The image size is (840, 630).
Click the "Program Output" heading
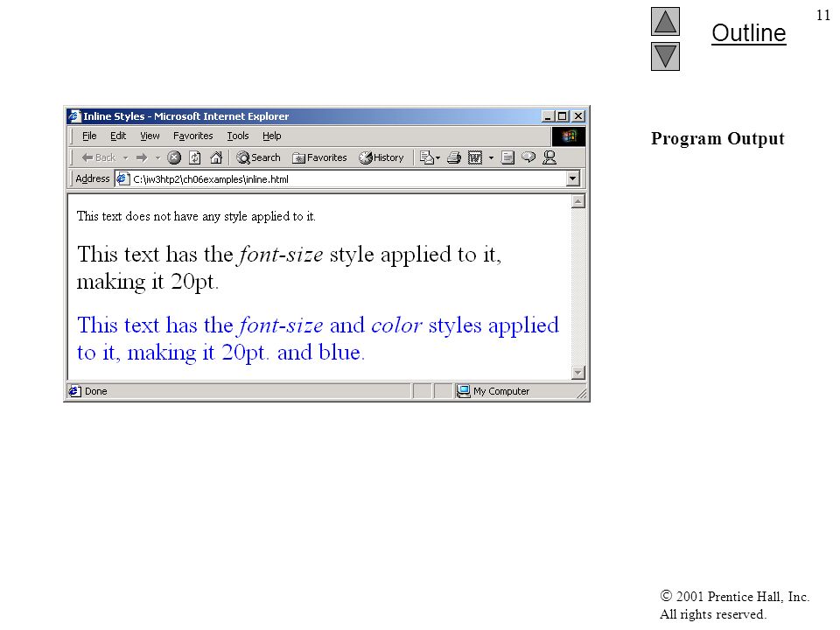tap(717, 139)
